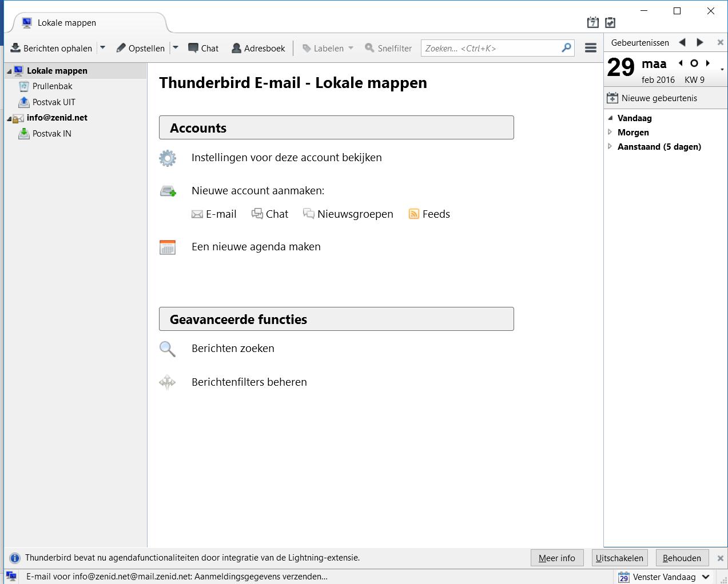
Task: Click the new account icon
Action: 168,191
